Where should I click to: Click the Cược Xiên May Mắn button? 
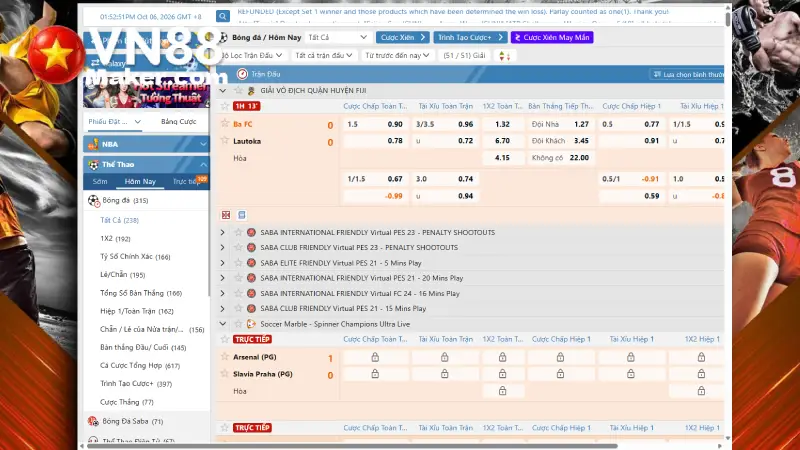(x=552, y=37)
